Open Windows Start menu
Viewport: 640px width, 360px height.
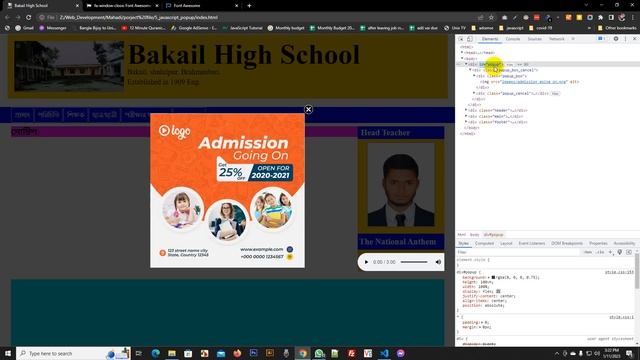[x=8, y=353]
